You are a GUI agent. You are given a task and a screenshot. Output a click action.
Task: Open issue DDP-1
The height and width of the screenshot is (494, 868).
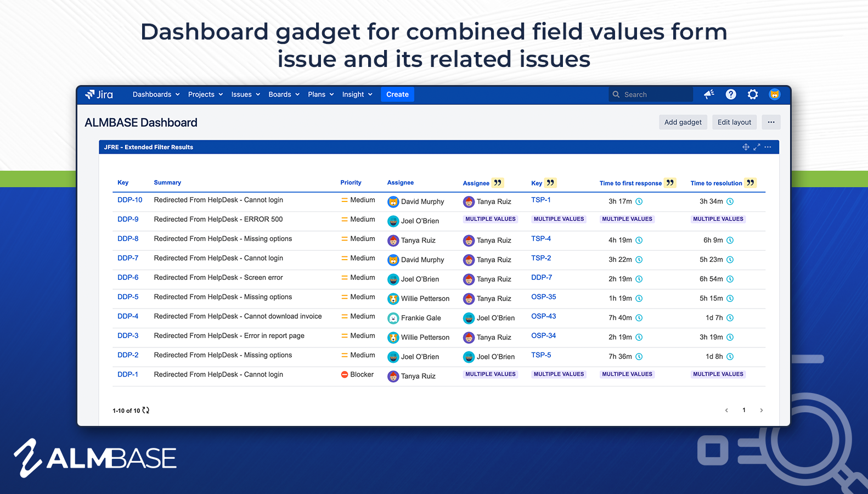click(x=128, y=374)
